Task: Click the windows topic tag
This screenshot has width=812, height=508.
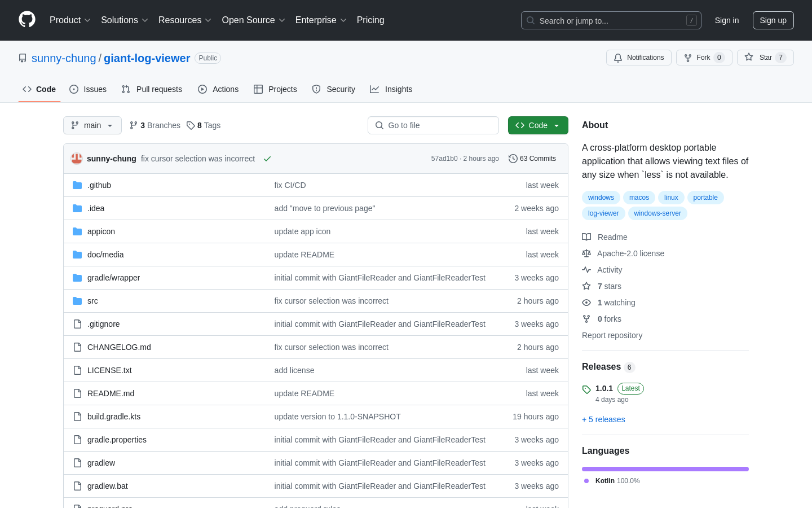Action: [x=601, y=198]
